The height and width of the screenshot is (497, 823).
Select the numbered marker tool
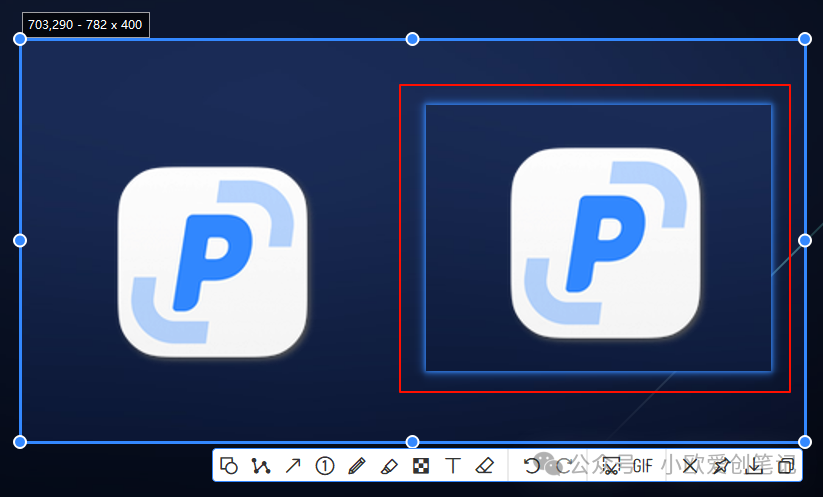[325, 466]
